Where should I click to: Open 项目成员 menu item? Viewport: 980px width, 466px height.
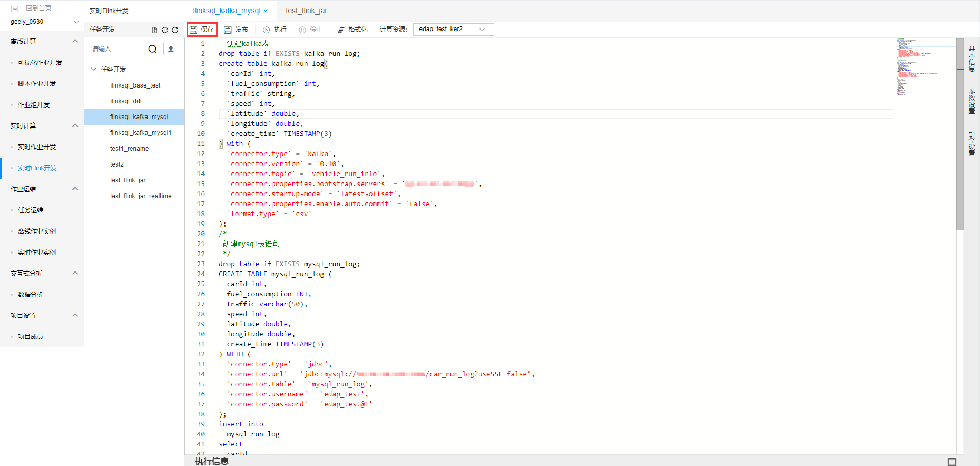[31, 337]
